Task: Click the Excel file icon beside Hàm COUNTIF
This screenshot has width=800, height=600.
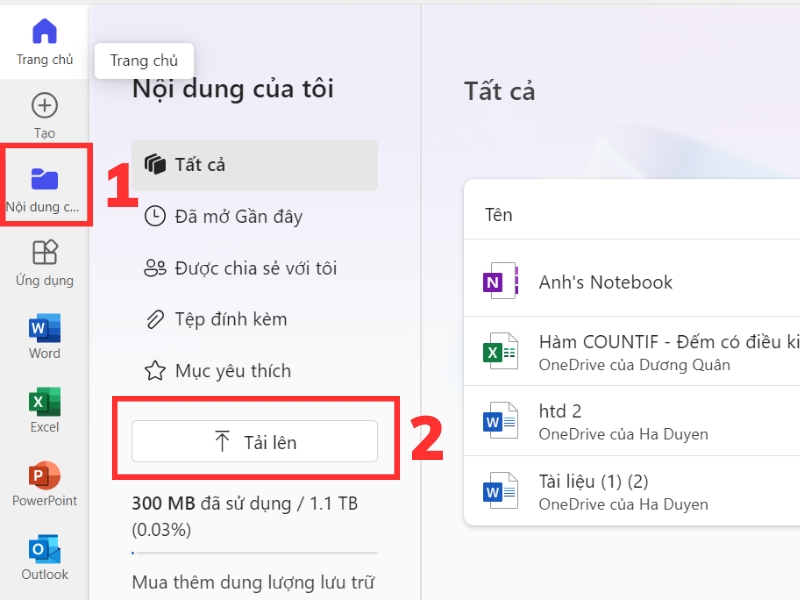Action: coord(501,352)
